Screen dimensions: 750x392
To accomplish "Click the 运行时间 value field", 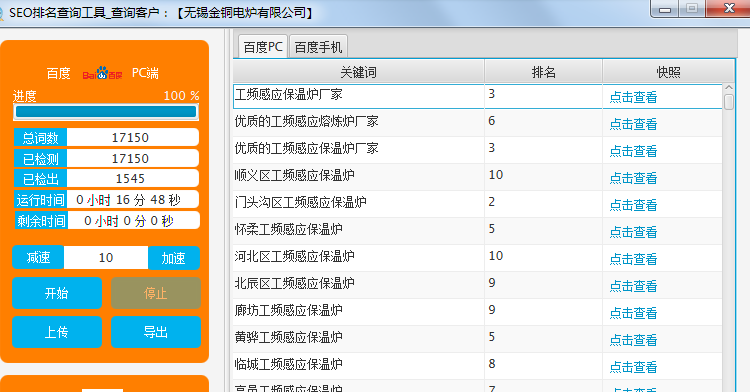I will coord(132,200).
